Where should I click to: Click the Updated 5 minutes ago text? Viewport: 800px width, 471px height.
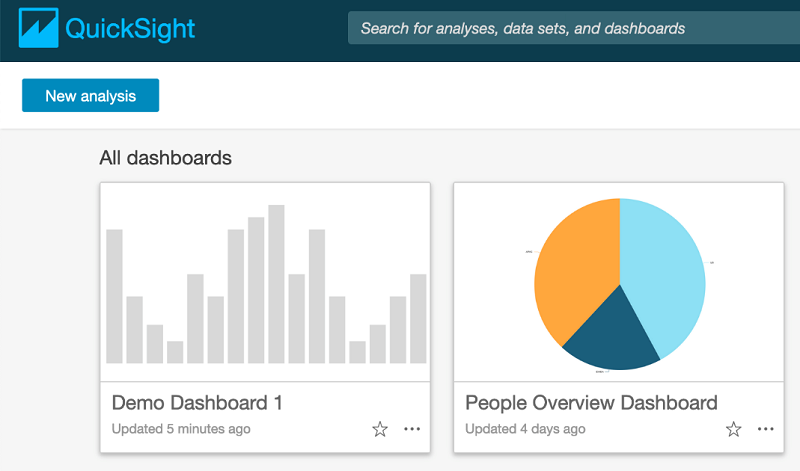(x=181, y=429)
